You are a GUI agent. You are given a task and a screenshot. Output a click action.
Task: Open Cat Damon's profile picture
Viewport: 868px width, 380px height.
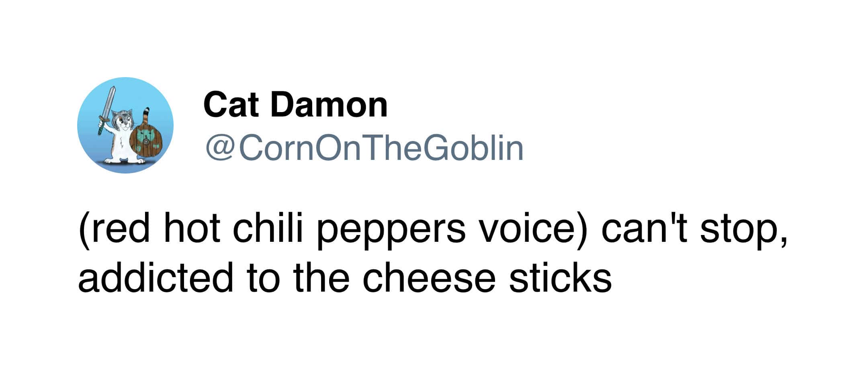[125, 125]
